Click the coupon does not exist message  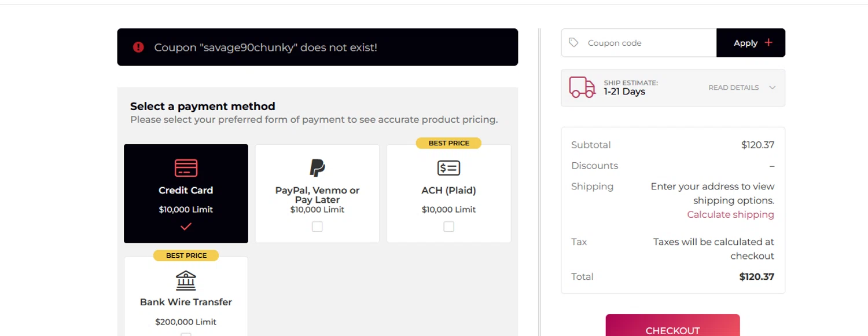(x=266, y=48)
